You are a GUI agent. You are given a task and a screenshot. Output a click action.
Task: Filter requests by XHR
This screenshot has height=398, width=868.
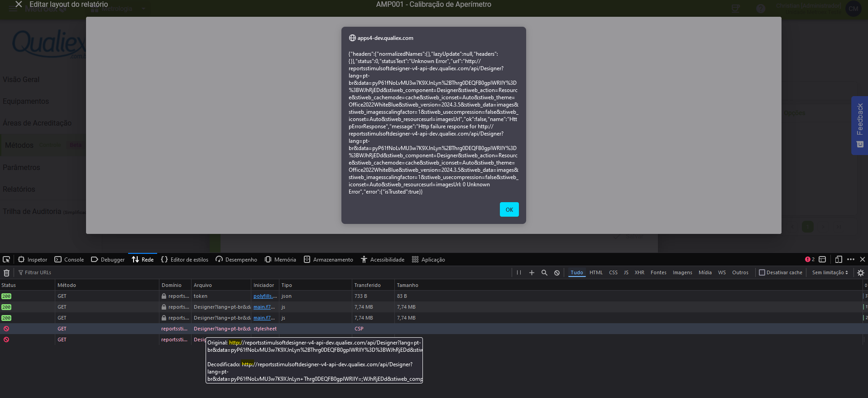(639, 272)
